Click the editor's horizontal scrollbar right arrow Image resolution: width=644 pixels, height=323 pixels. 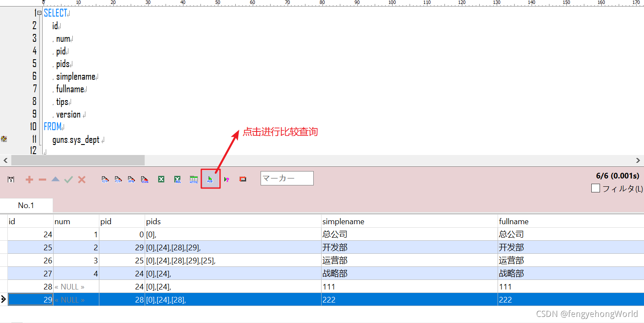(x=638, y=160)
